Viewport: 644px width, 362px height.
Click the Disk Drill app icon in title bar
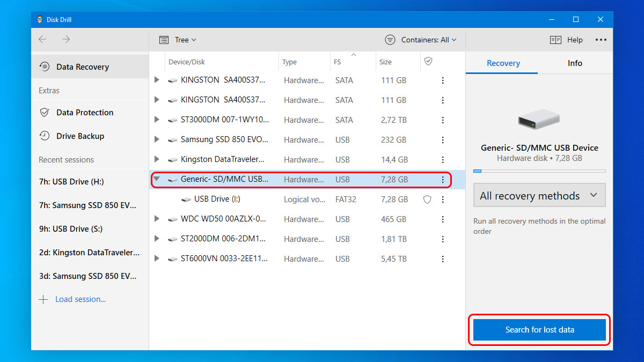(x=39, y=20)
